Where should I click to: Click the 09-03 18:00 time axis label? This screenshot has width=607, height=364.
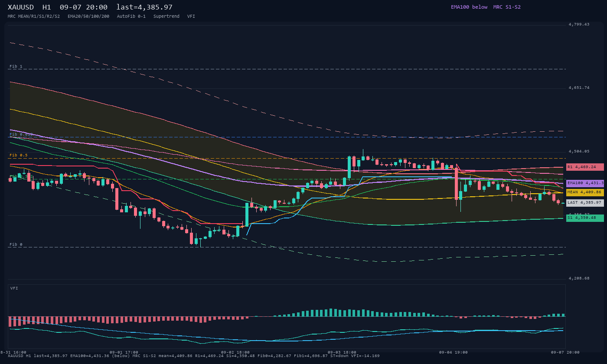[x=342, y=352]
